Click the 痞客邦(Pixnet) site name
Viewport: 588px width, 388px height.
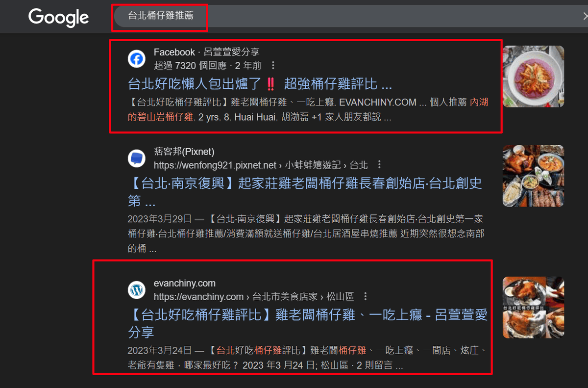184,152
